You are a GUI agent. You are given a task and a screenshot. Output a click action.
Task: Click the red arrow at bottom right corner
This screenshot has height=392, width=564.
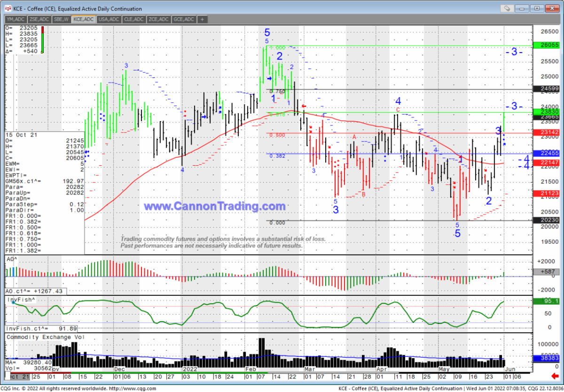556,377
